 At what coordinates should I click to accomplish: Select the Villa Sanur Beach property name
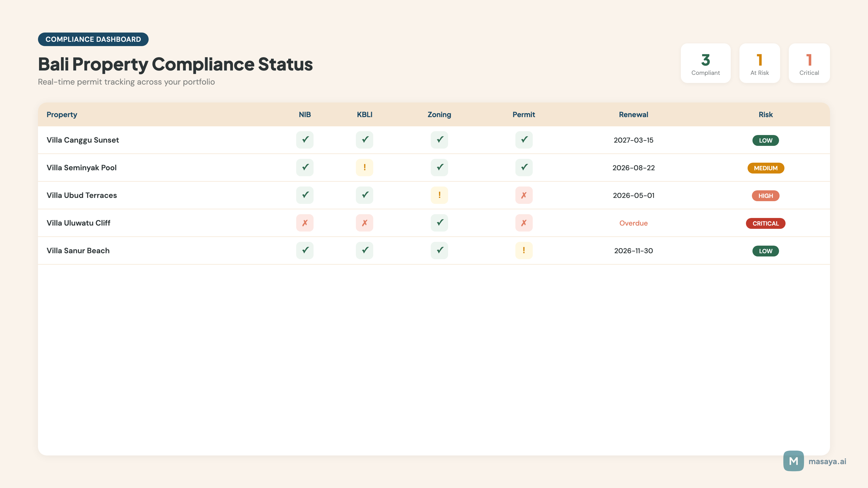tap(78, 251)
